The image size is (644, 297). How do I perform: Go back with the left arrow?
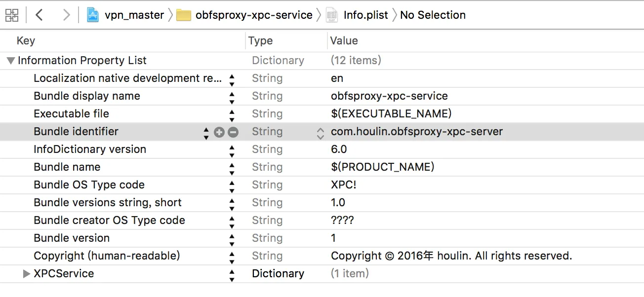pyautogui.click(x=40, y=15)
